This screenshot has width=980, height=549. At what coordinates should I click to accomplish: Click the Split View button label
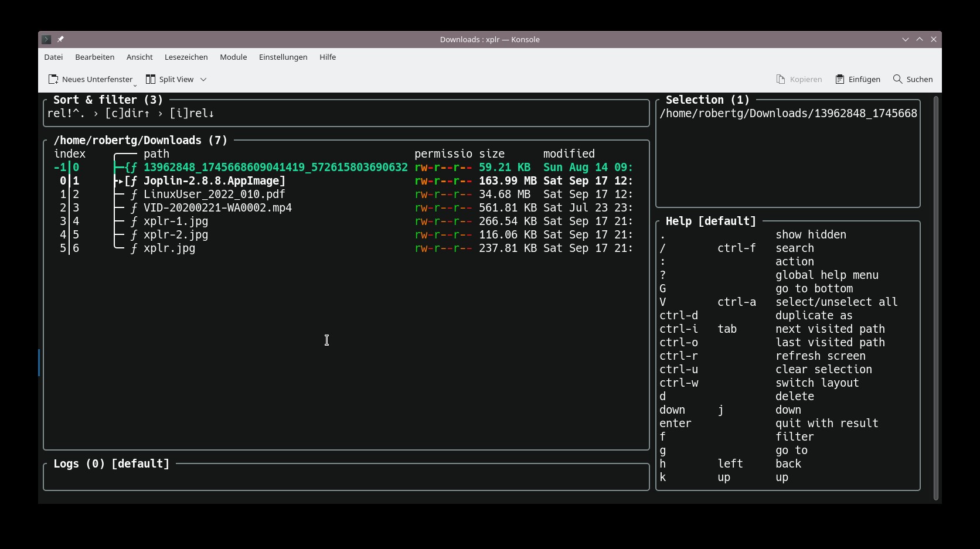coord(176,79)
